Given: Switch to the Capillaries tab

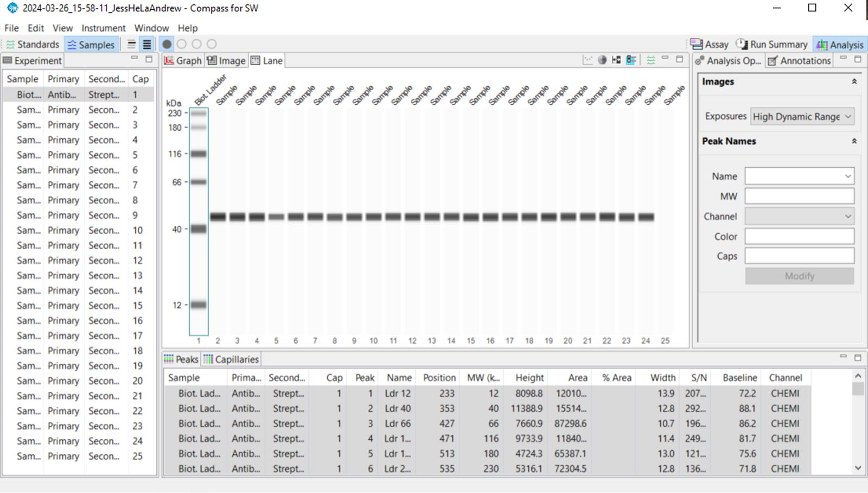Looking at the screenshot, I should 231,359.
